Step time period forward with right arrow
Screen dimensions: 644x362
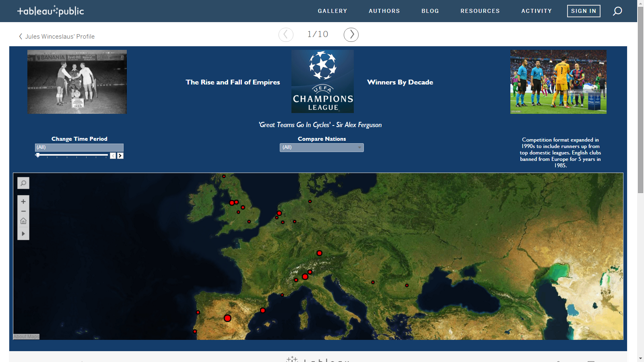click(x=120, y=156)
